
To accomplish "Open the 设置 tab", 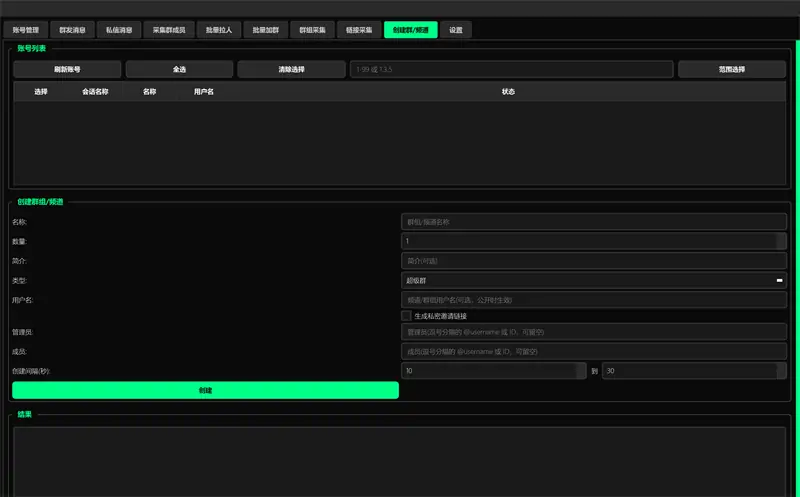I will click(456, 30).
